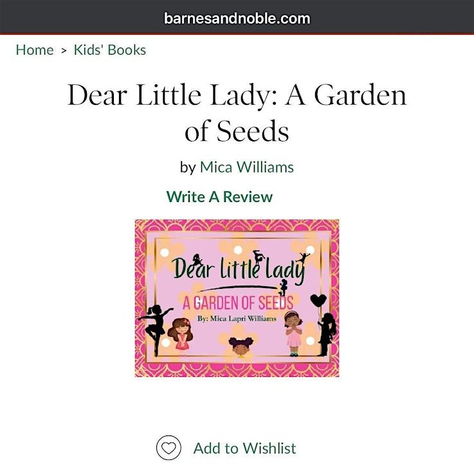The width and height of the screenshot is (474, 476).
Task: Click the handstand silhouette above cover title
Action: [x=259, y=257]
